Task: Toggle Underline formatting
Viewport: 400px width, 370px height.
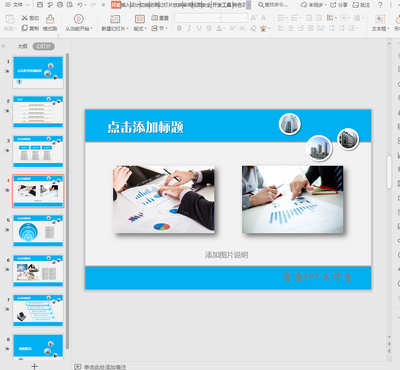Action: (199, 28)
